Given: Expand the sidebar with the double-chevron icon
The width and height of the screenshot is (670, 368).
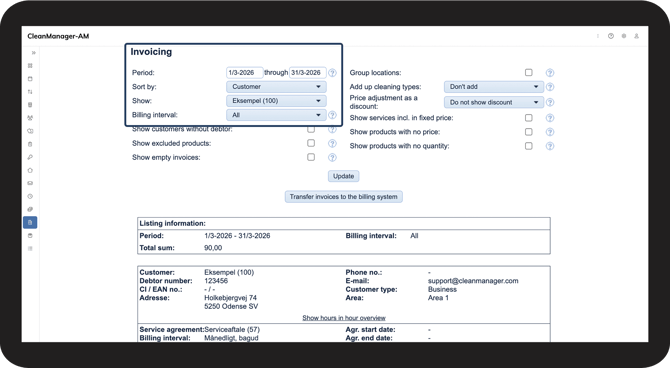Looking at the screenshot, I should 33,53.
